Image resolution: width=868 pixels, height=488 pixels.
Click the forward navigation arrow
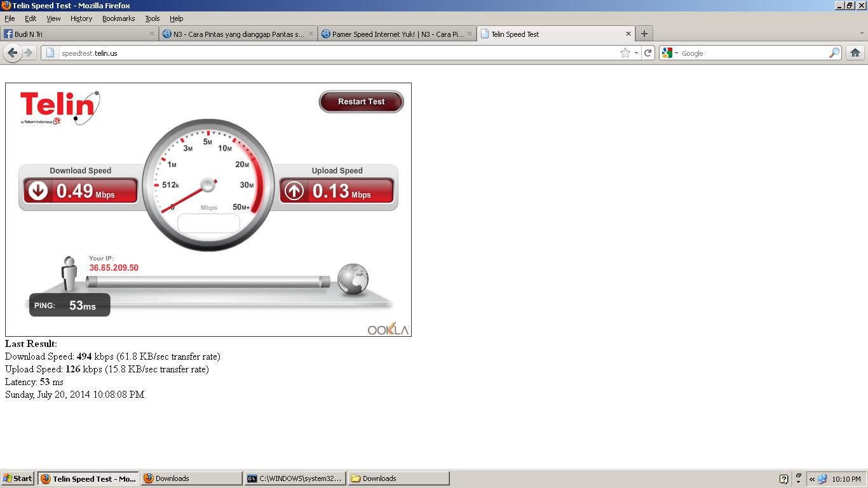coord(28,53)
